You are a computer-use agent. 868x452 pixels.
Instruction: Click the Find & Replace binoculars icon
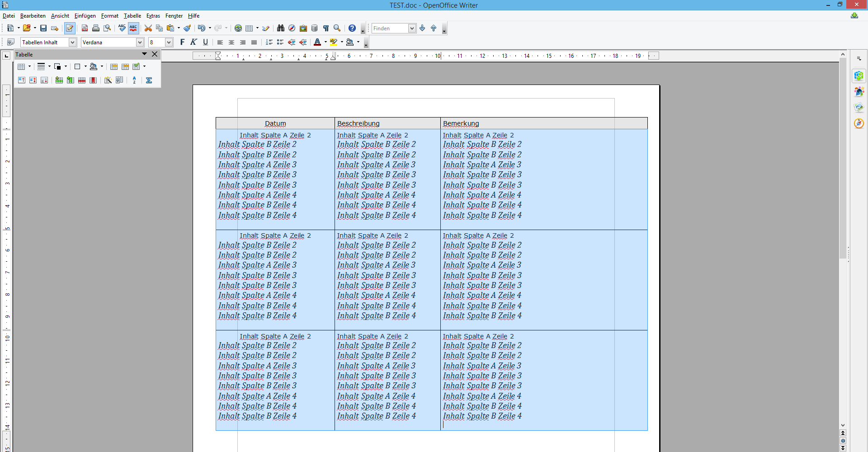pyautogui.click(x=280, y=28)
